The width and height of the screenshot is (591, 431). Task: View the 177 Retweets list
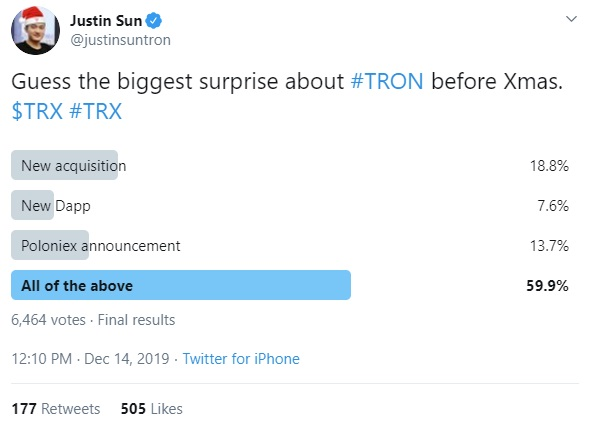56,409
